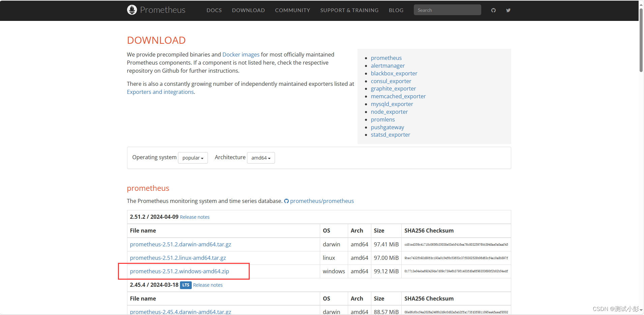Jump to memcached_exporter section

[398, 96]
